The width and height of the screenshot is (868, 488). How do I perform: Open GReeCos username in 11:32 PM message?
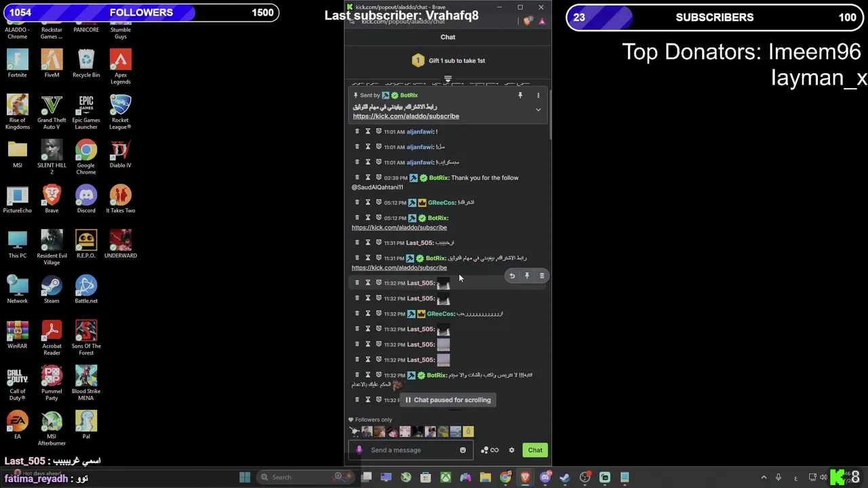coord(441,314)
